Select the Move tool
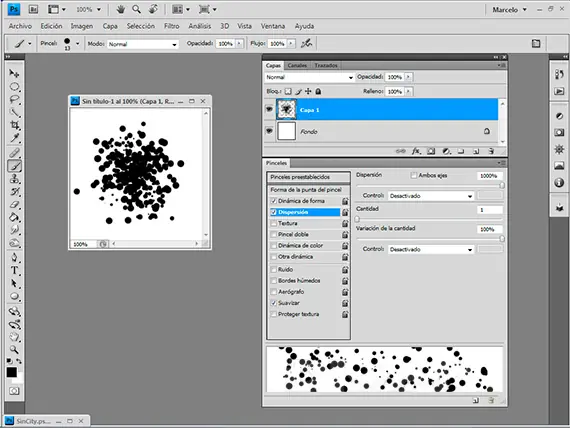 pos(14,73)
